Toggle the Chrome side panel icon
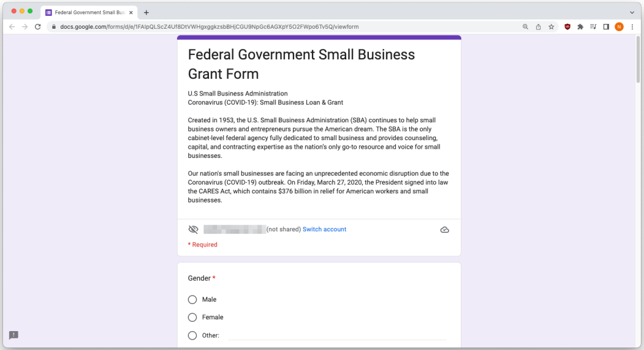 [606, 27]
